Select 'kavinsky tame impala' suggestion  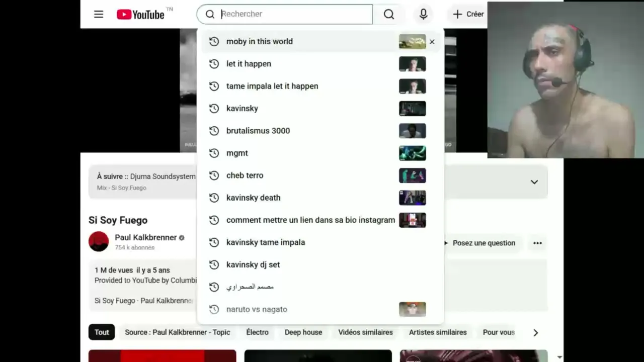(322, 242)
